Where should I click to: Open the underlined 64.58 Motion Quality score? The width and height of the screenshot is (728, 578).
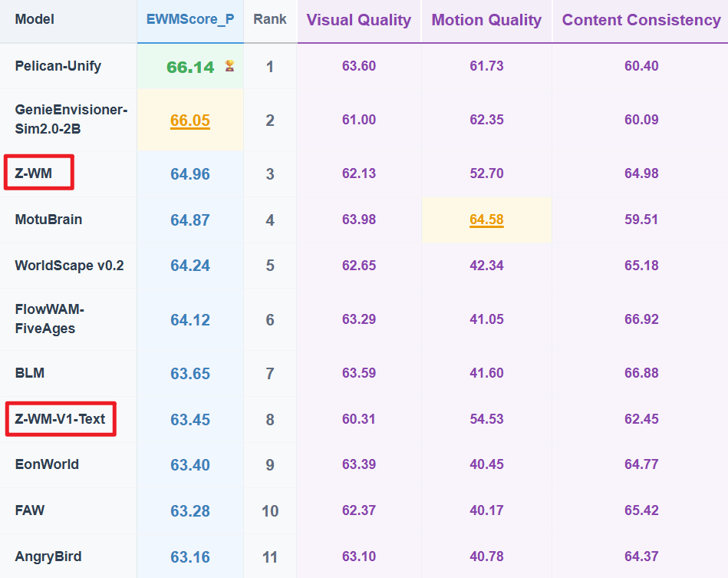486,220
